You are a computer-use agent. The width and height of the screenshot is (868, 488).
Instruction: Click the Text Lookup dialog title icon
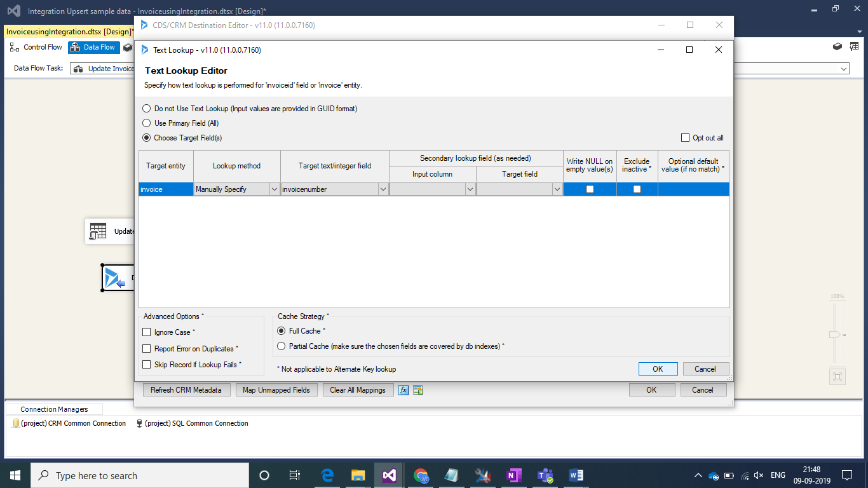(144, 50)
